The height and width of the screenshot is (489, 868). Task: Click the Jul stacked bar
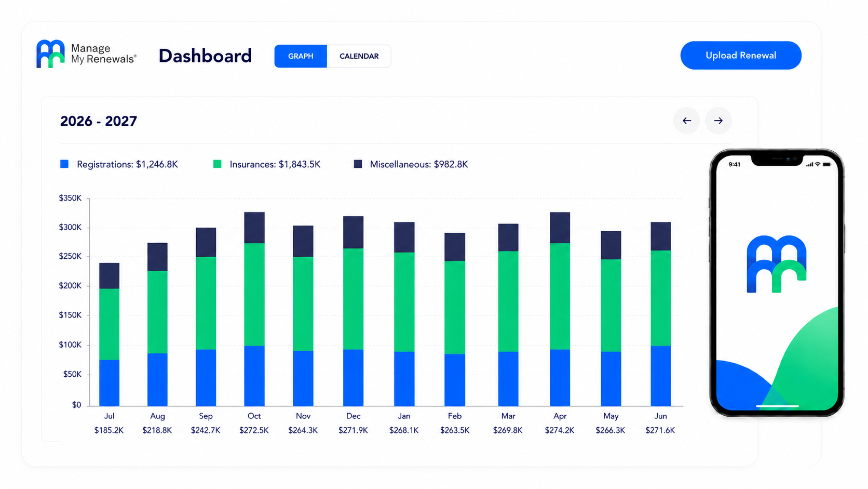[x=109, y=335]
